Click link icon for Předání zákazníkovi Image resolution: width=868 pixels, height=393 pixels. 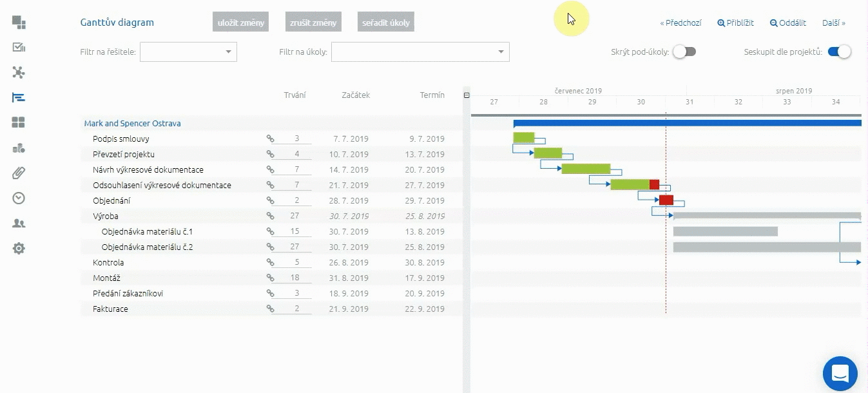tap(271, 293)
